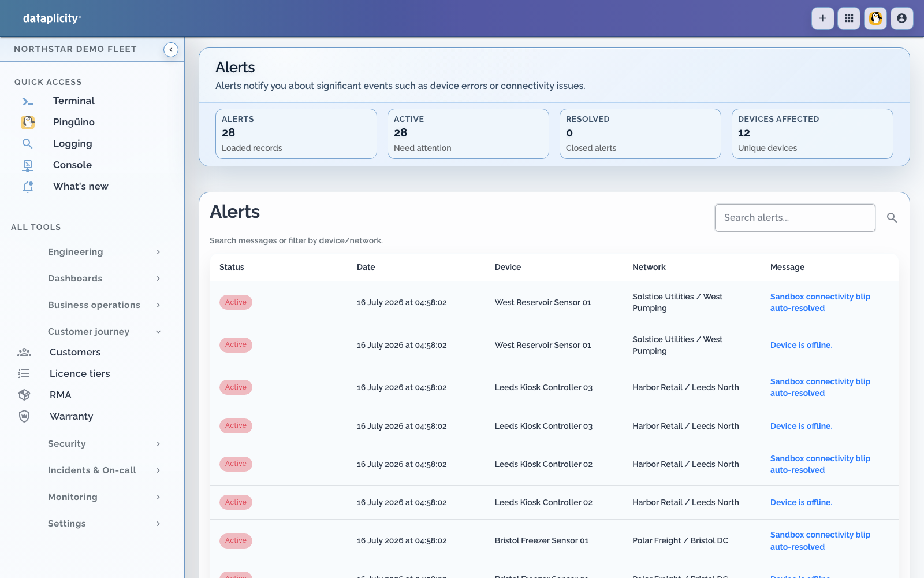Open the penguin Pingüino icon in header
The image size is (924, 578).
point(875,18)
